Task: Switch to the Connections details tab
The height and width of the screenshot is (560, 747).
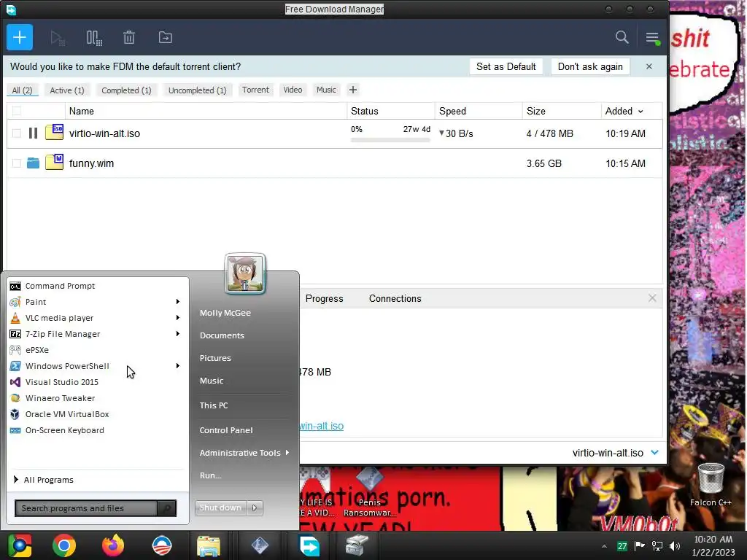Action: tap(395, 298)
